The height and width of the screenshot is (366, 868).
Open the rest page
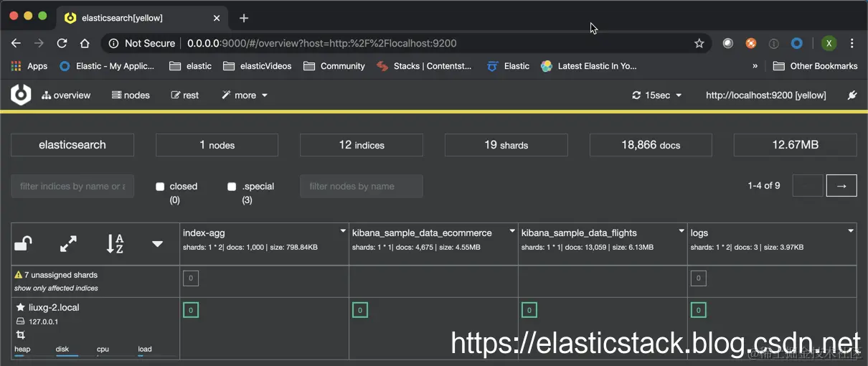(x=185, y=95)
